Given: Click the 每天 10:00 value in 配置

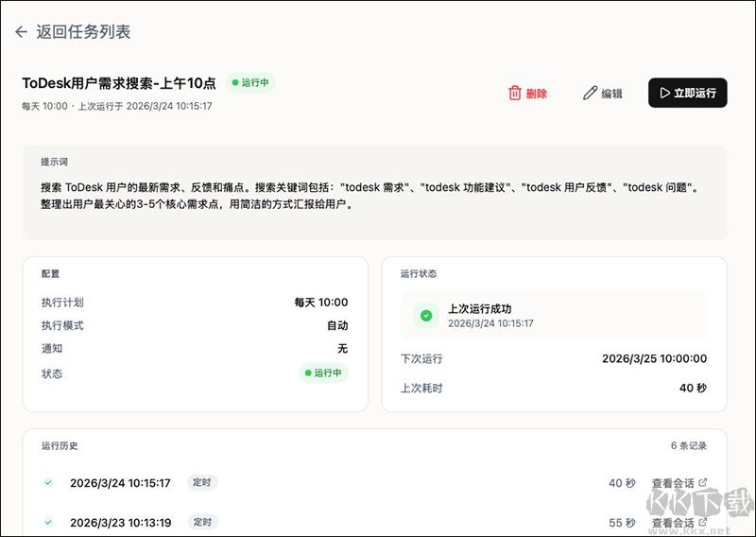Looking at the screenshot, I should (321, 303).
